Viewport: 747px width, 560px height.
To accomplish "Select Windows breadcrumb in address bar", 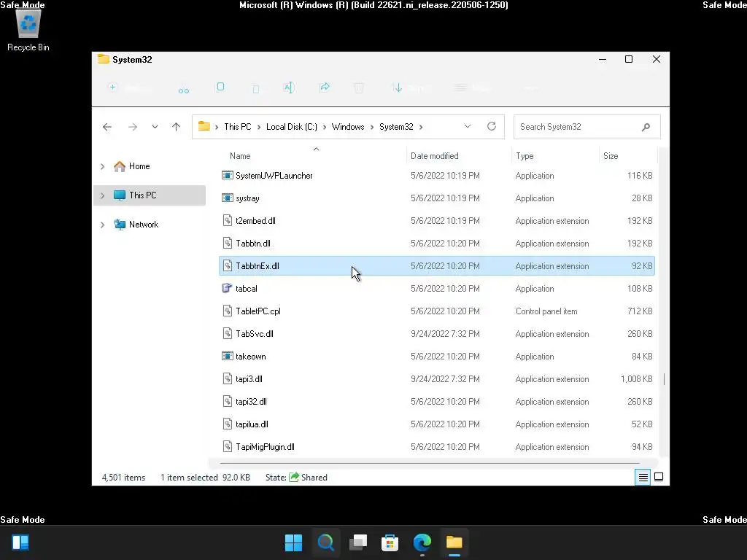I will tap(348, 127).
